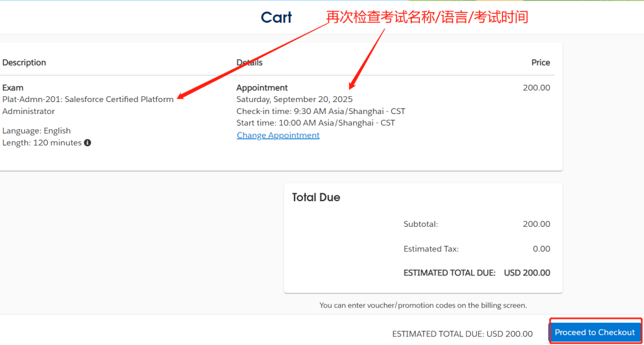Click the Cart page heading

pos(276,17)
